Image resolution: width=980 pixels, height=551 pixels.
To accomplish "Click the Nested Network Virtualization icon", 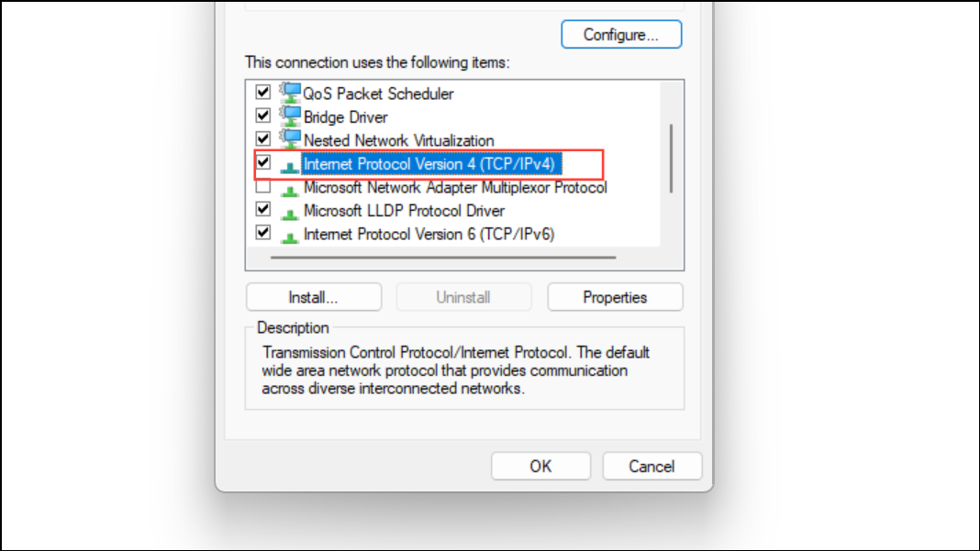I will click(289, 139).
